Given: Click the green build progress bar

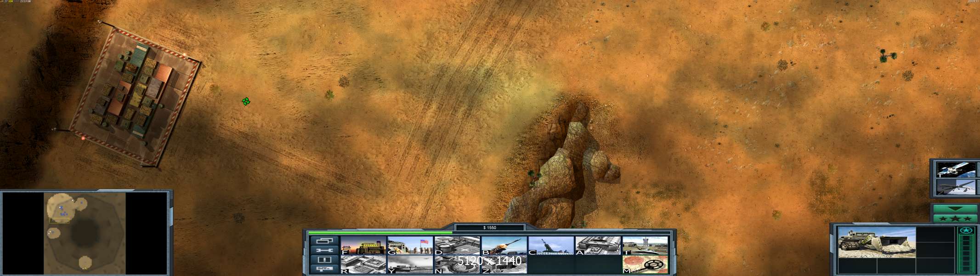Looking at the screenshot, I should tap(380, 233).
